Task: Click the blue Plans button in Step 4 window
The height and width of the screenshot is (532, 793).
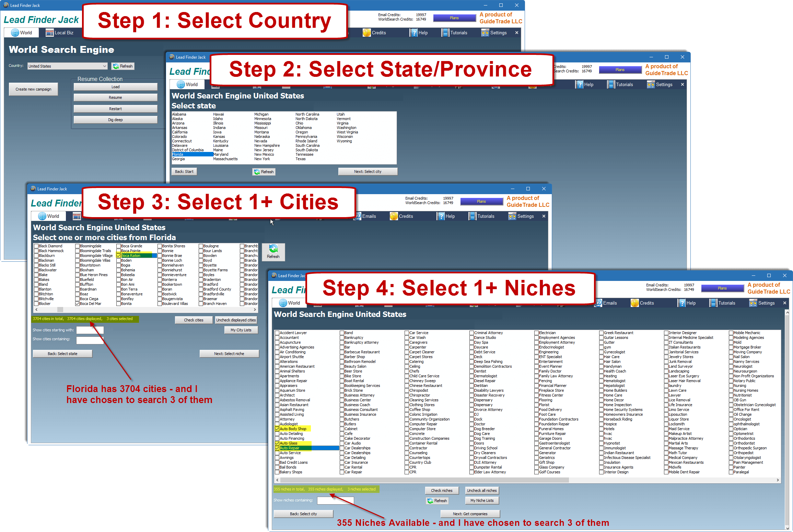Action: pos(722,288)
